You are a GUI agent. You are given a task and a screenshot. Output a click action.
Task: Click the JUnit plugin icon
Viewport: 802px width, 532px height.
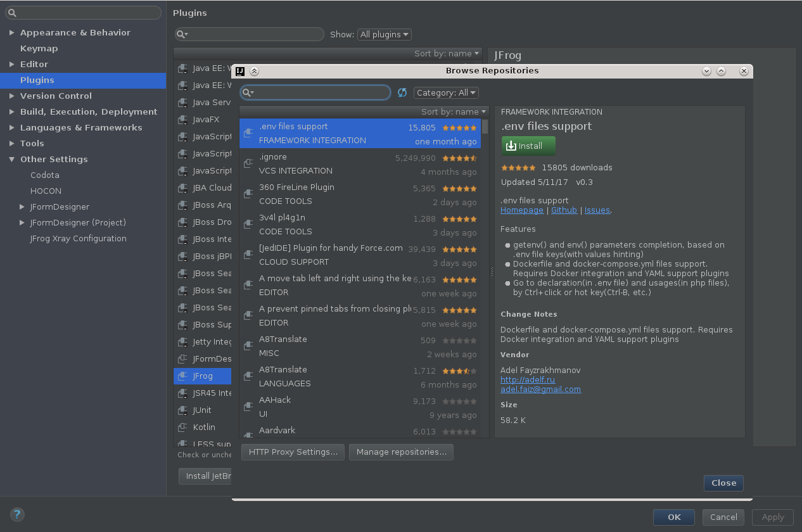183,410
